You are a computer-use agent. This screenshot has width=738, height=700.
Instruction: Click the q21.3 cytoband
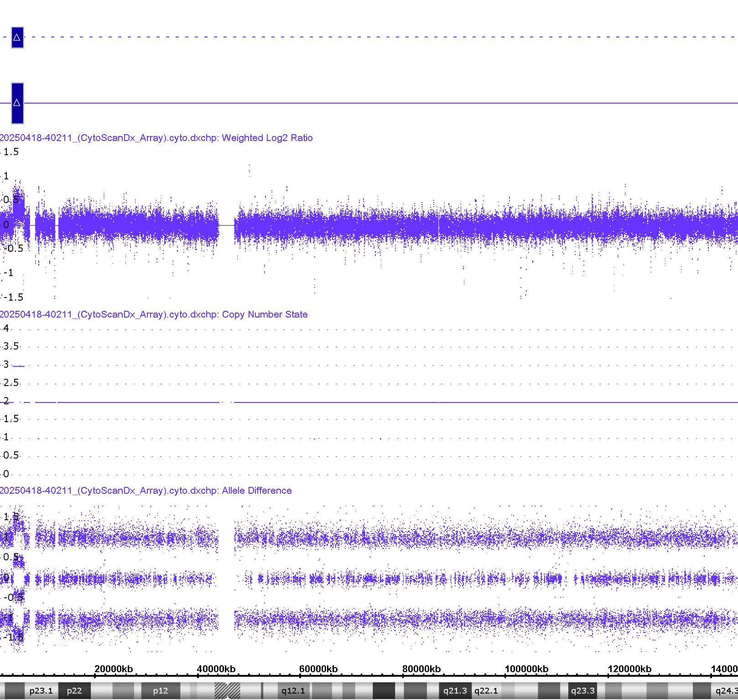pyautogui.click(x=455, y=691)
